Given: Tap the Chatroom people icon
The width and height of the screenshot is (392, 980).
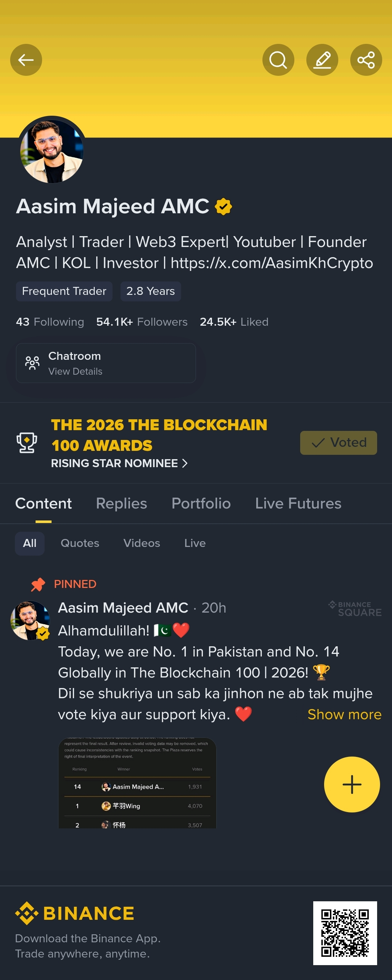Looking at the screenshot, I should tap(32, 363).
